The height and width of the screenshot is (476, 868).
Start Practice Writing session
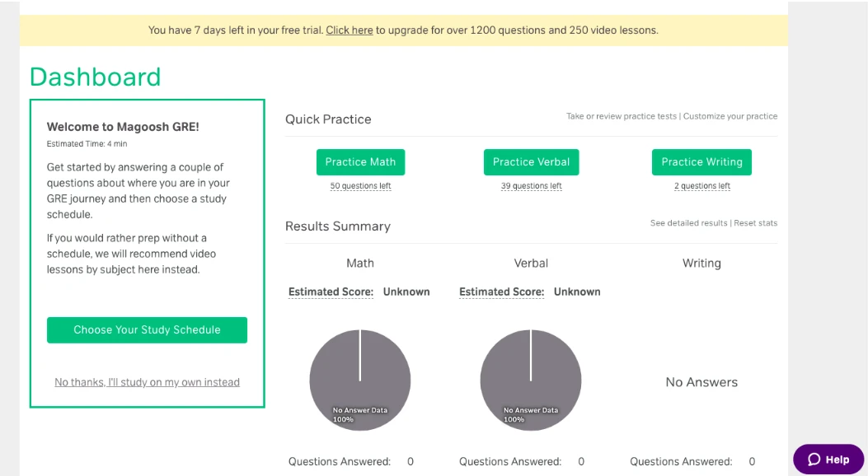point(701,162)
